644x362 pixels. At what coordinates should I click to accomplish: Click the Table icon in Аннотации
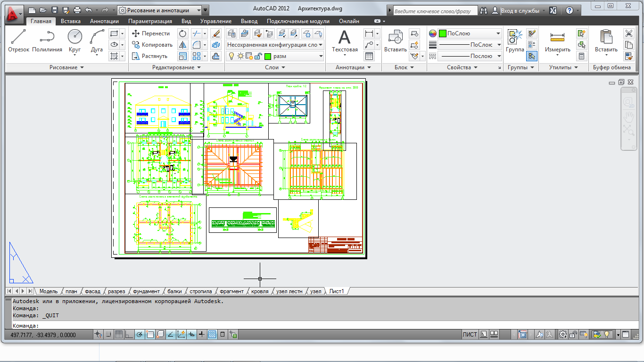[369, 56]
